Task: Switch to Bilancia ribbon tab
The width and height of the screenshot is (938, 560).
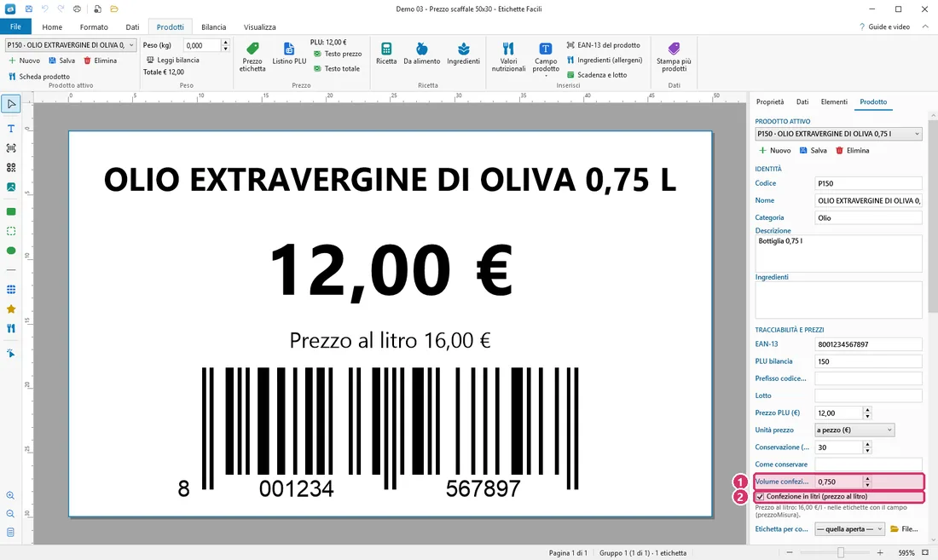Action: (x=213, y=27)
